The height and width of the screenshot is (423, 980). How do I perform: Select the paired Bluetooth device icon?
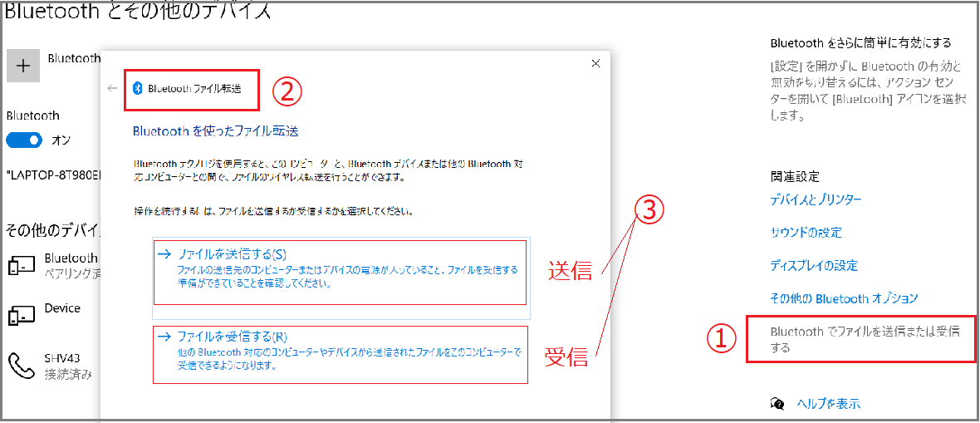(x=22, y=265)
